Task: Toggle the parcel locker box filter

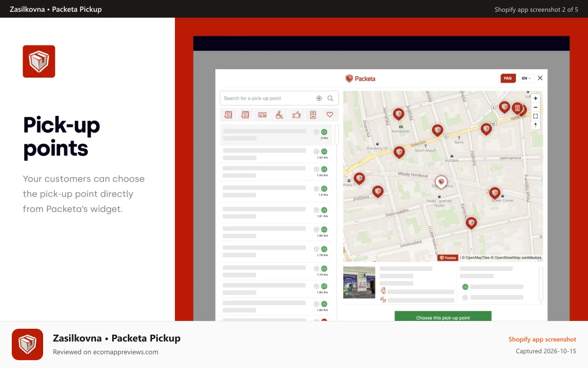Action: (313, 115)
